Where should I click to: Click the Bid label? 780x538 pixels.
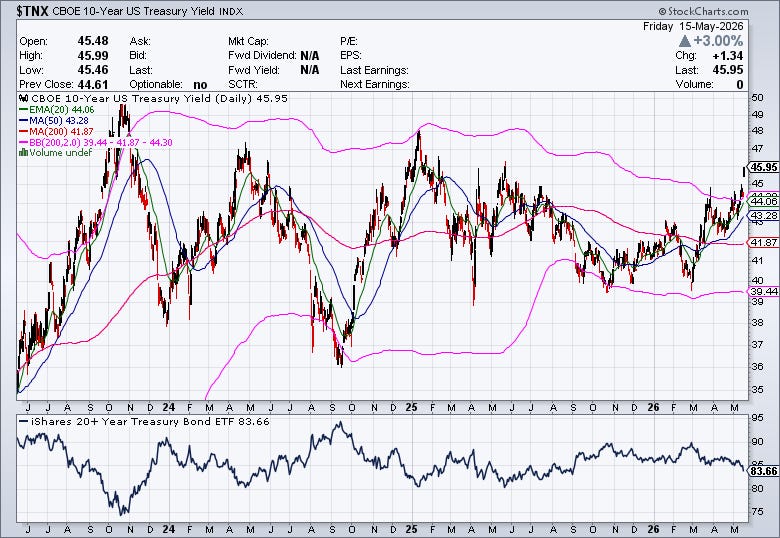(x=139, y=55)
